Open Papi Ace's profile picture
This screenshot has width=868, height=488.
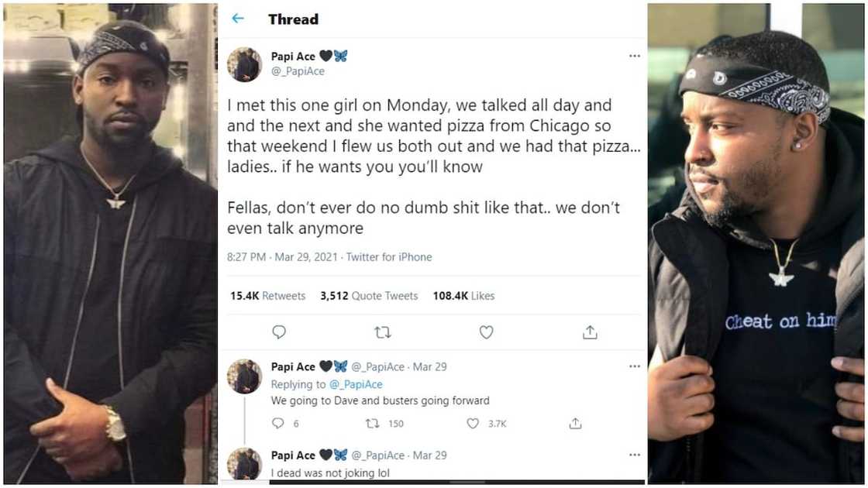pos(245,64)
